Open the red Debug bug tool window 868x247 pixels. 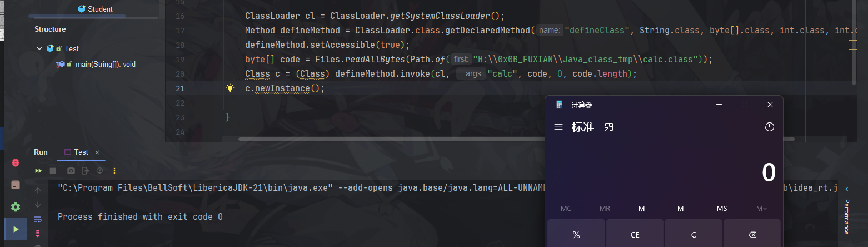(x=16, y=163)
